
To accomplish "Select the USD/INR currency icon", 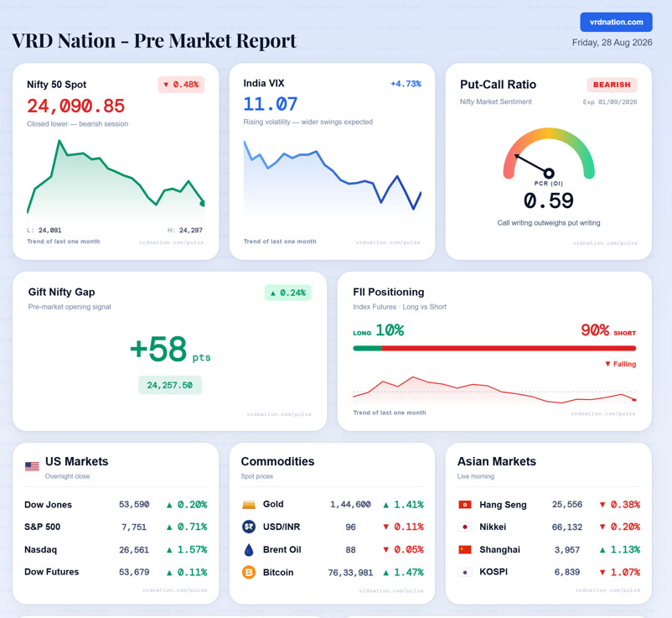I will coord(249,527).
